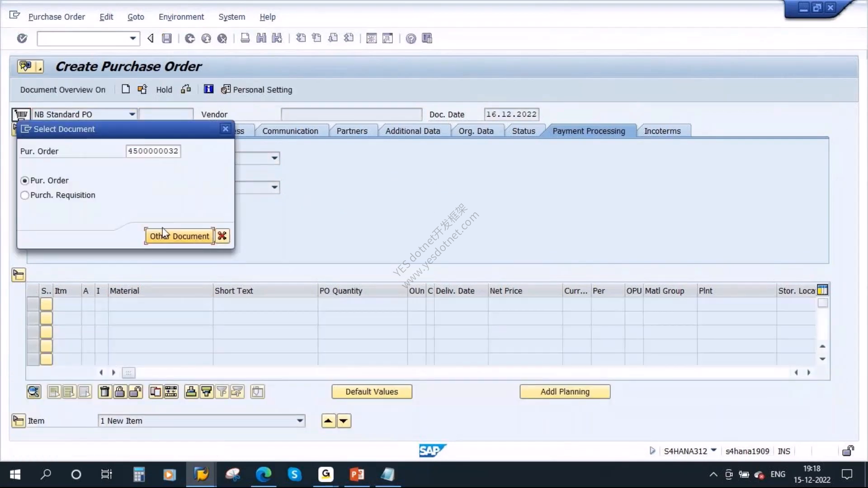Click the Help question mark icon

(x=410, y=38)
